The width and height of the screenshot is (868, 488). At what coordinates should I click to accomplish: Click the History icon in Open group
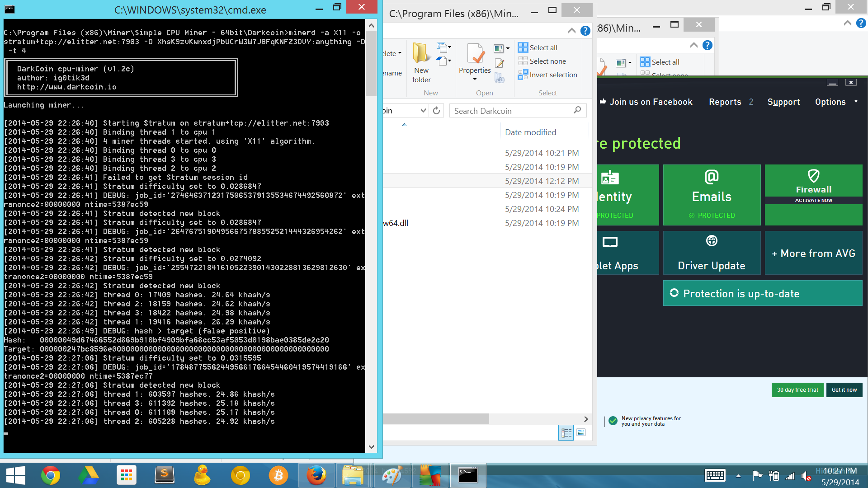pos(500,78)
